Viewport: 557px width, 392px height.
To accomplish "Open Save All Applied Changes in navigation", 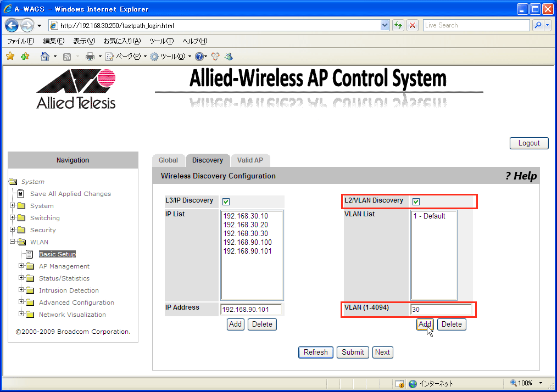I will [70, 194].
